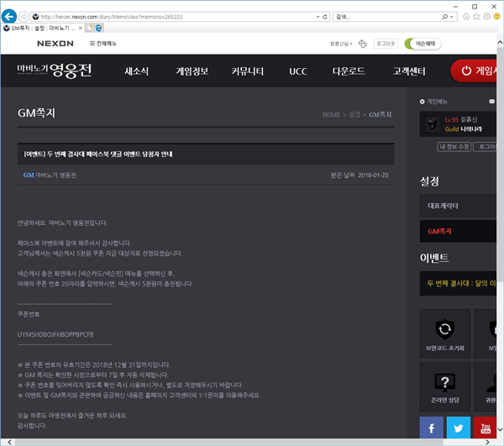This screenshot has height=446, width=504.
Task: Open the 다운로드 navigation menu
Action: pos(349,71)
